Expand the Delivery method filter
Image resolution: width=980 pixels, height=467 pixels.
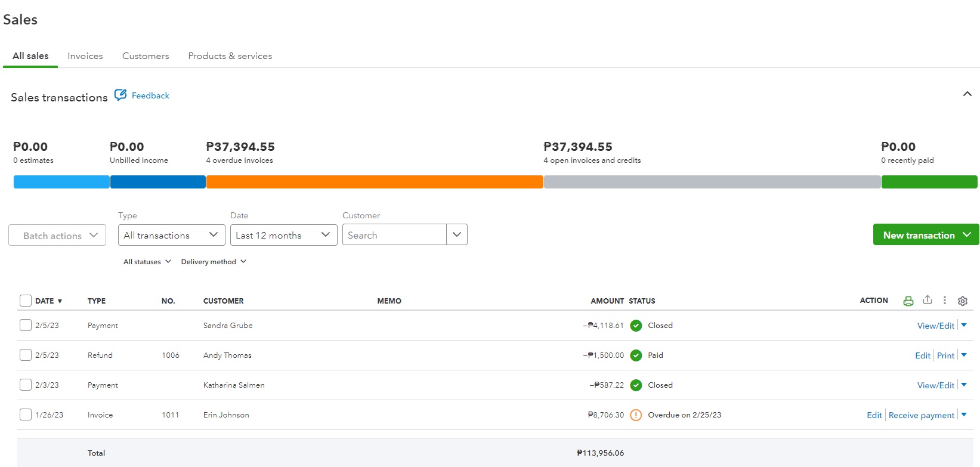click(214, 262)
